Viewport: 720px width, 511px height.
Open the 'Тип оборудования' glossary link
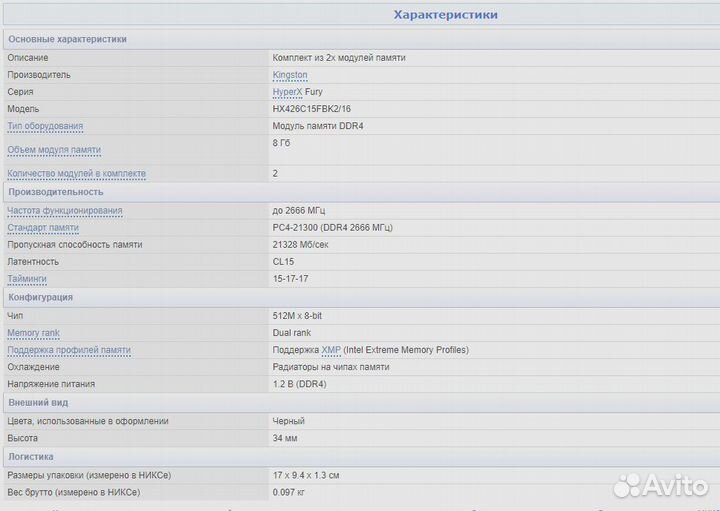pos(45,126)
